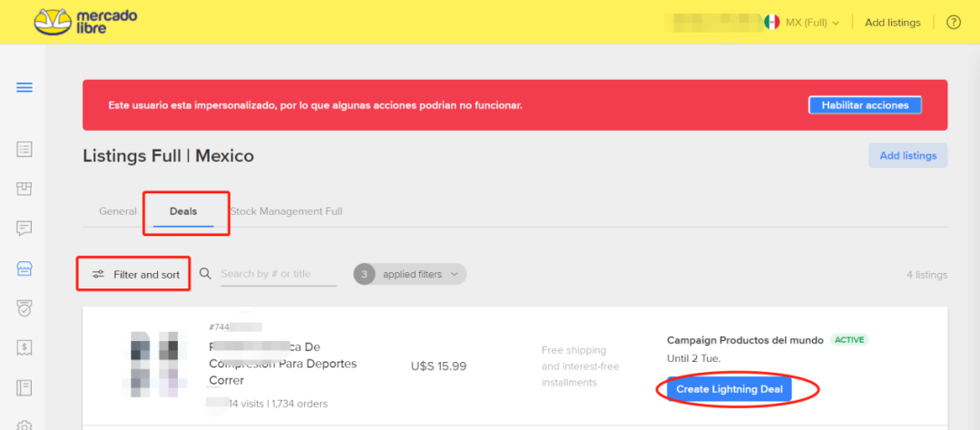Open the MX (Full) country dropdown

click(811, 23)
